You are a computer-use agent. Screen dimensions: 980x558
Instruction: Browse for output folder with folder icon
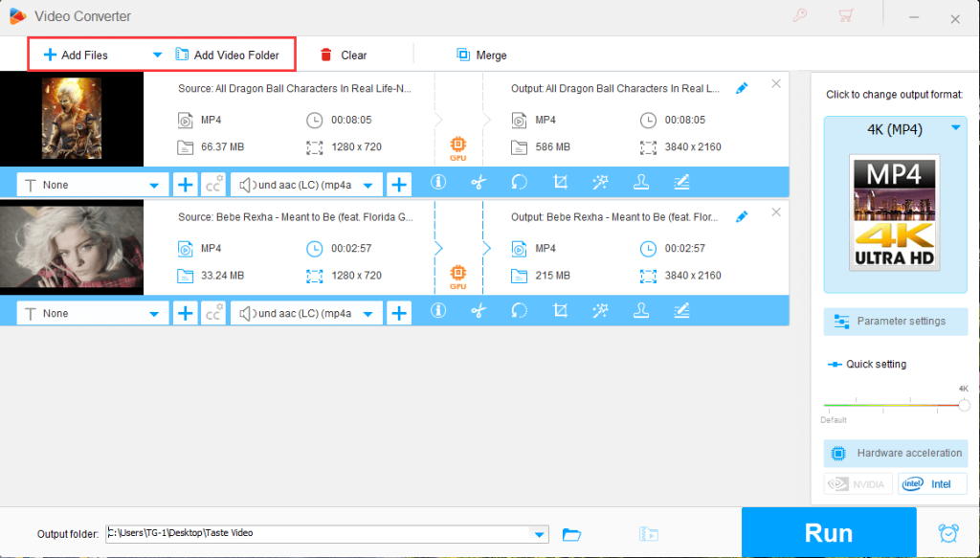click(571, 534)
